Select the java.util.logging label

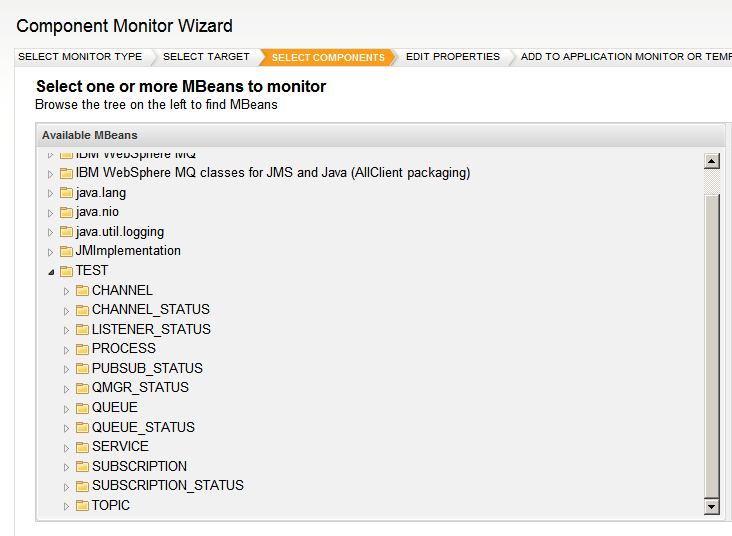[120, 232]
